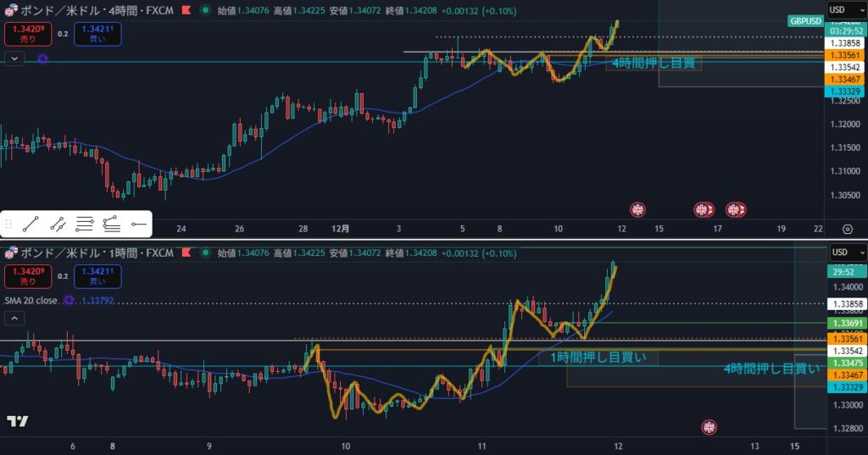The image size is (868, 455).
Task: Pick the trend-based Fibonacci extension tool
Action: pos(111,225)
